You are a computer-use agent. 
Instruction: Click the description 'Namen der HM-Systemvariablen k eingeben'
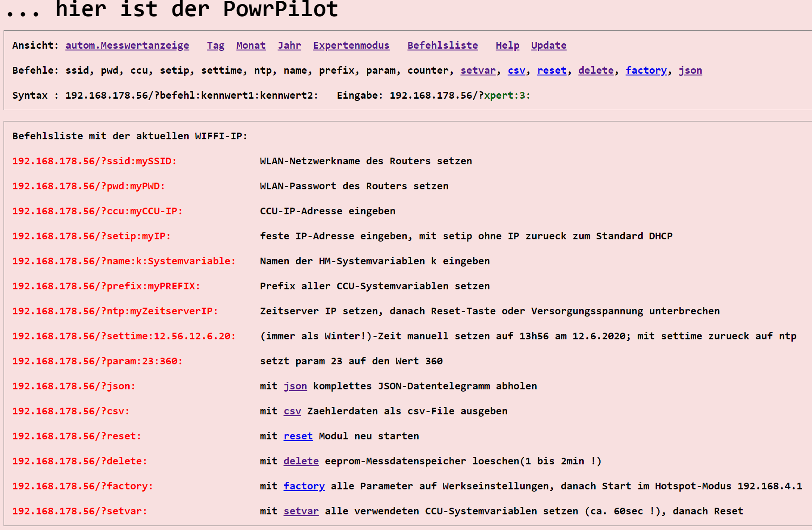(x=375, y=261)
